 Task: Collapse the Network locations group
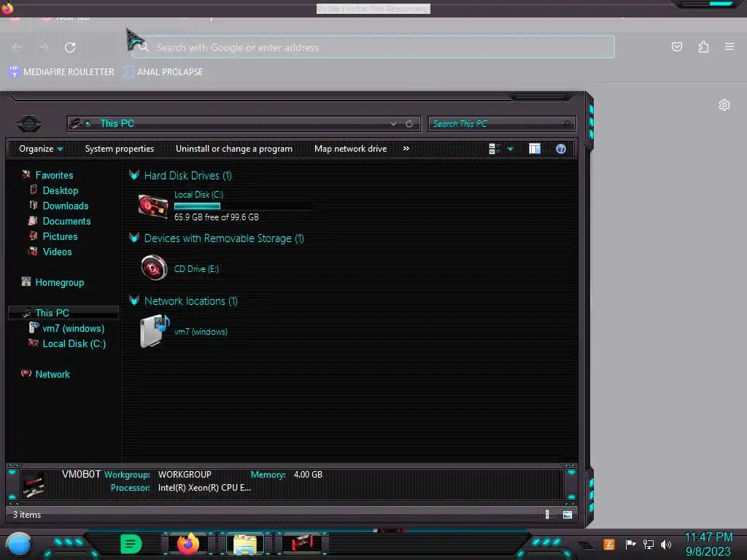[x=134, y=301]
